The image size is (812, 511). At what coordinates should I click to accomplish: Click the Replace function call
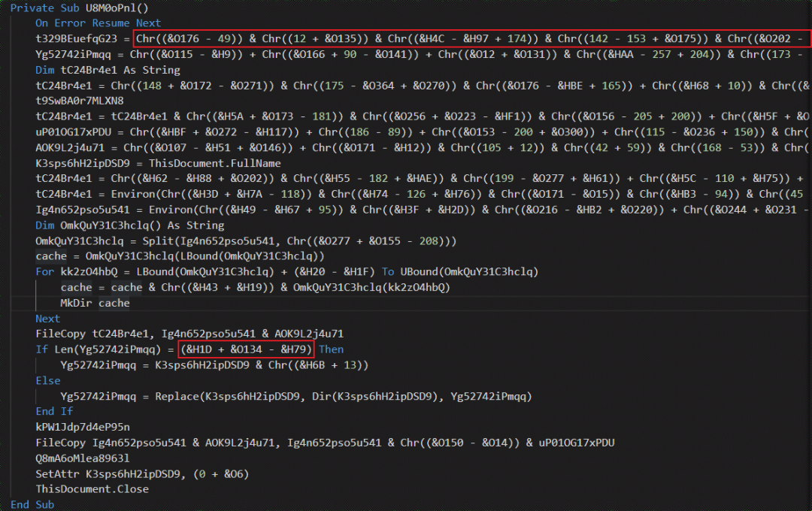344,396
